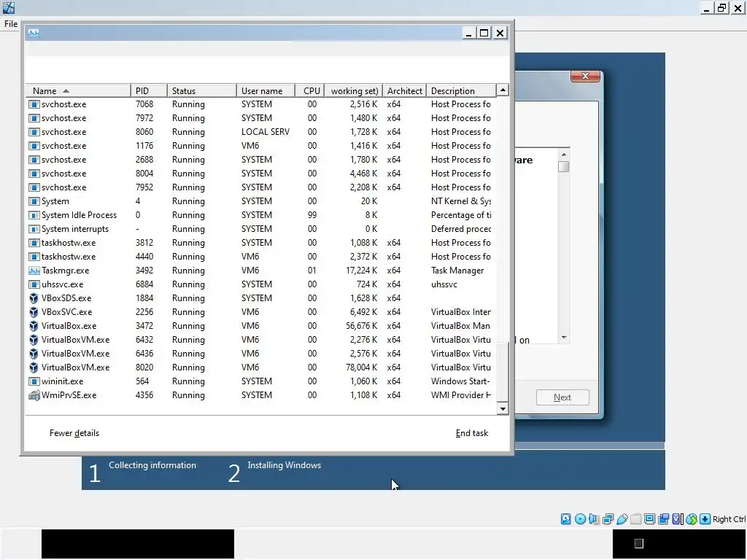747x560 pixels.
Task: Select svchost.exe with PID 7068
Action: pos(261,104)
